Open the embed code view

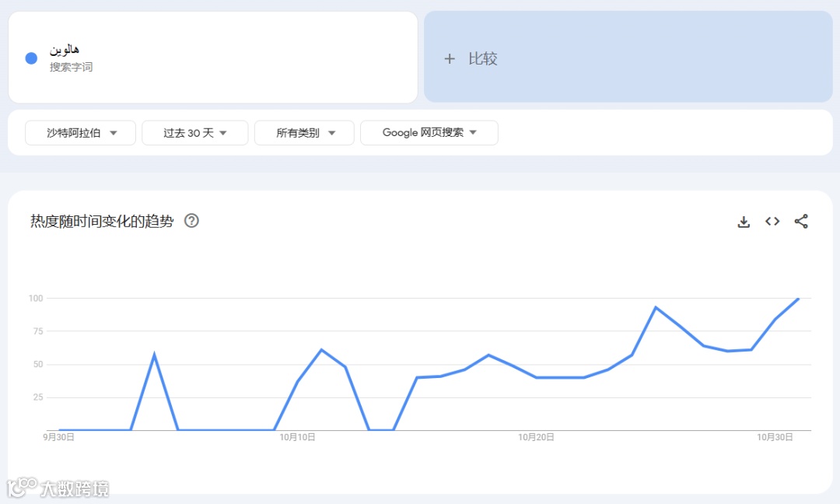tap(772, 222)
